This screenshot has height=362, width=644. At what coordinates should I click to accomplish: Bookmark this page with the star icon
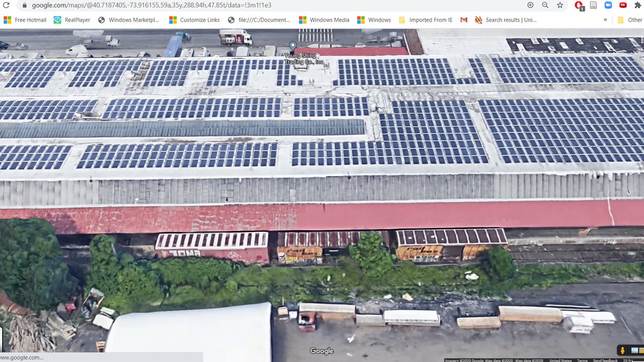click(560, 5)
